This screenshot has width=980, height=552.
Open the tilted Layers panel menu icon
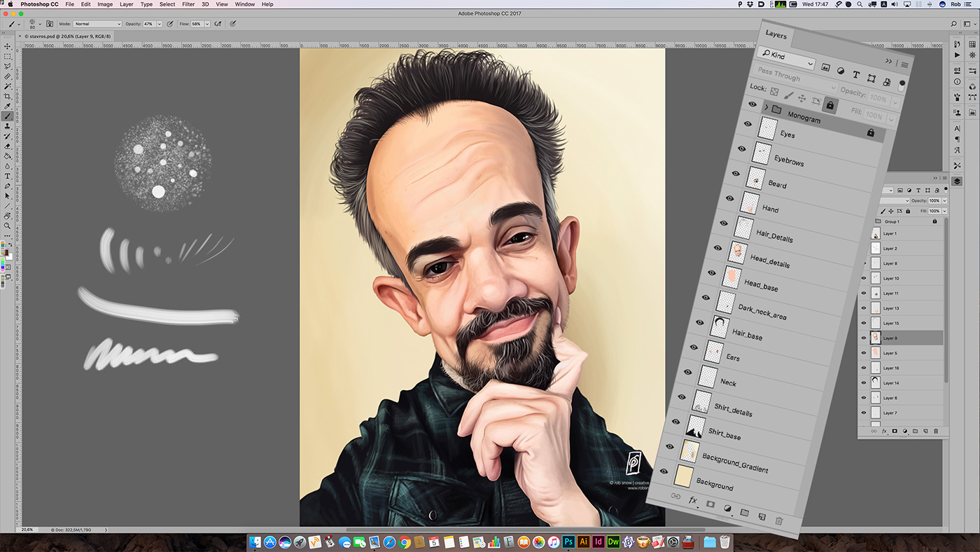(905, 64)
